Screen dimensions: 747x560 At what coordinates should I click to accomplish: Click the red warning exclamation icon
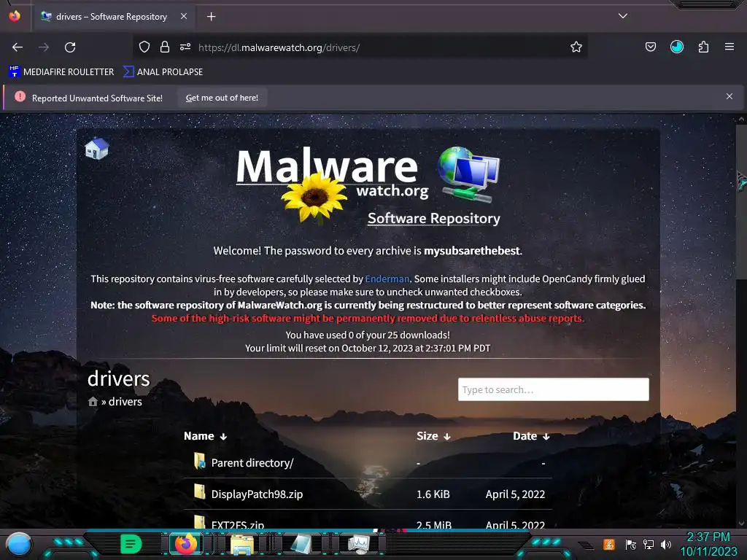[20, 97]
